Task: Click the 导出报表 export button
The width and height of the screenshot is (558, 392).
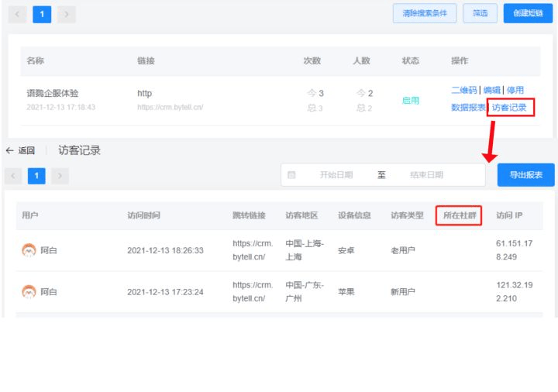Action: point(525,175)
